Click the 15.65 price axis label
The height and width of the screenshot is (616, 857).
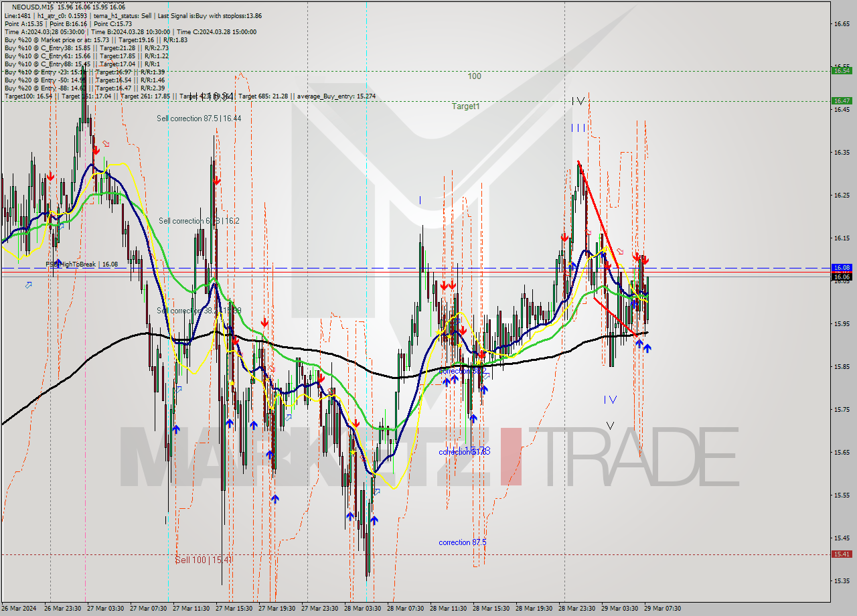pyautogui.click(x=842, y=453)
